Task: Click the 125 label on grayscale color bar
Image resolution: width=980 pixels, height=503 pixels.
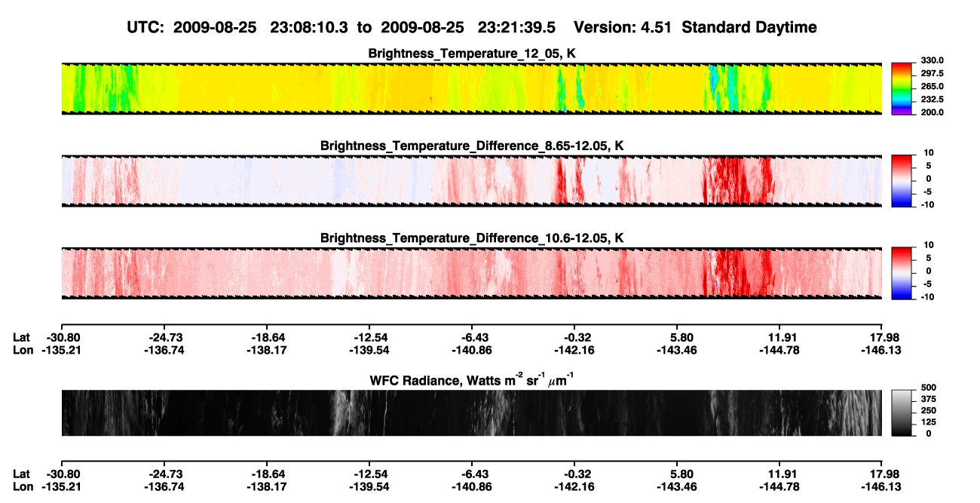Action: point(929,422)
